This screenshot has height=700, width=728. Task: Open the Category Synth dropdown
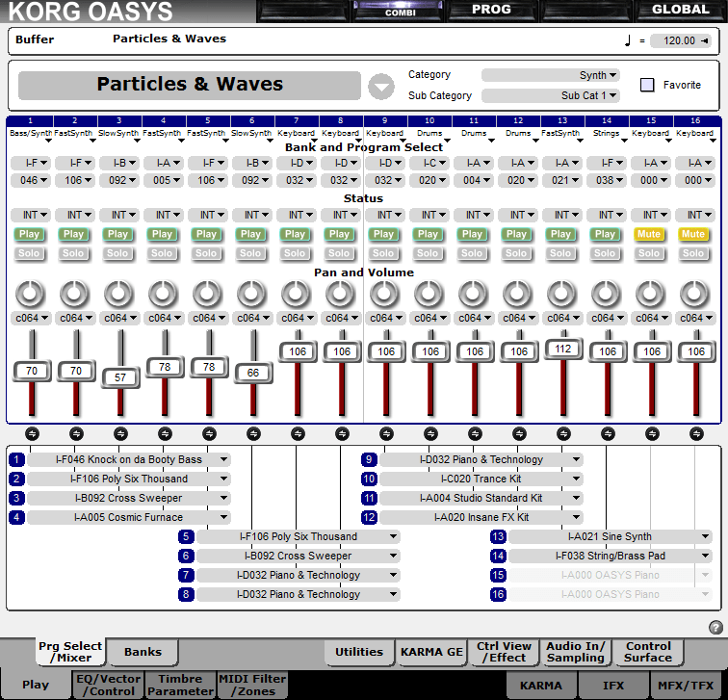click(x=551, y=75)
